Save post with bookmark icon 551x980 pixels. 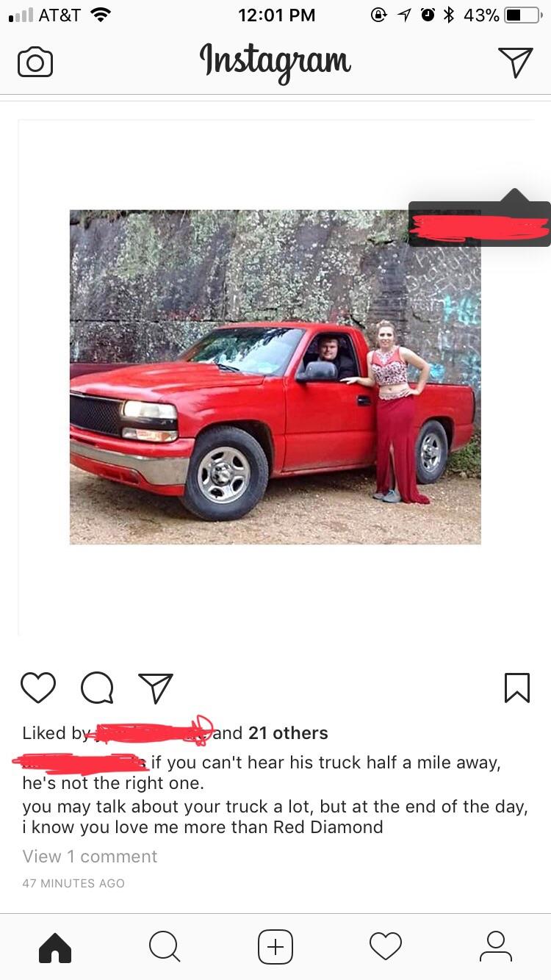click(517, 688)
